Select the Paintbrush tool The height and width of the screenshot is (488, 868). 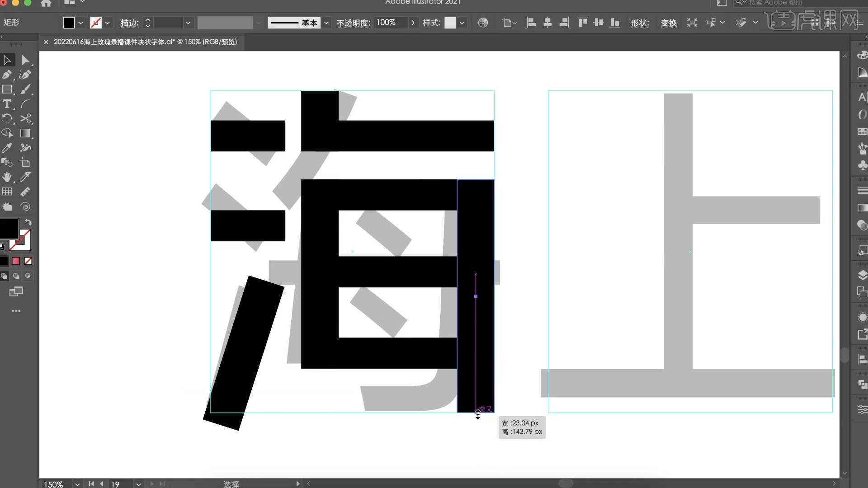(25, 89)
